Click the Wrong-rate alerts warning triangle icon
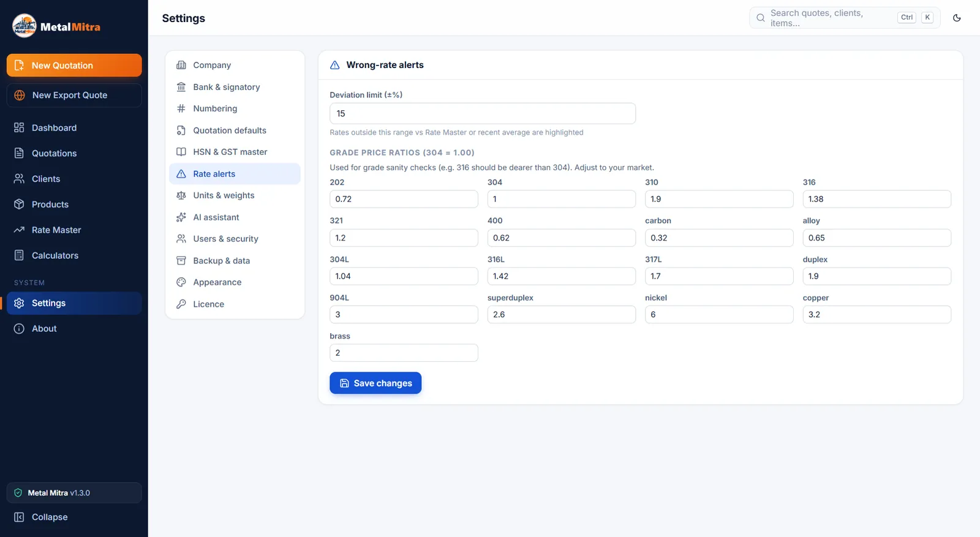Screen dimensions: 980x537 (x=335, y=65)
